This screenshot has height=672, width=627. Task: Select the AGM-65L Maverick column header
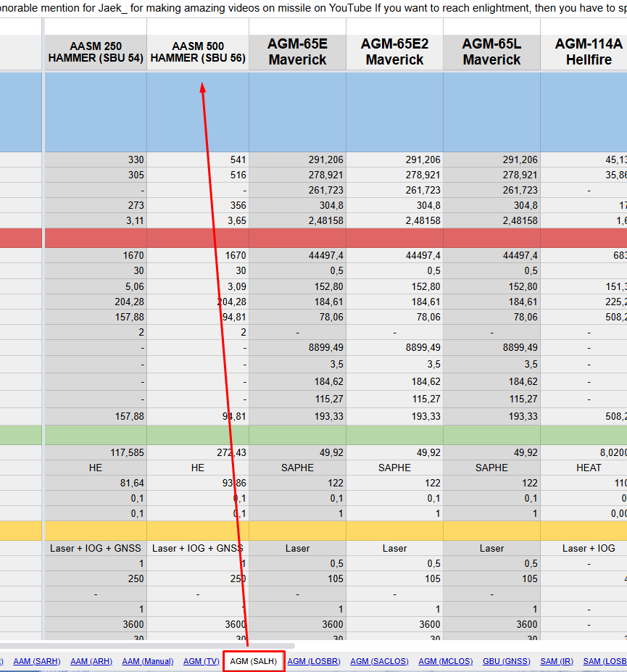coord(491,52)
